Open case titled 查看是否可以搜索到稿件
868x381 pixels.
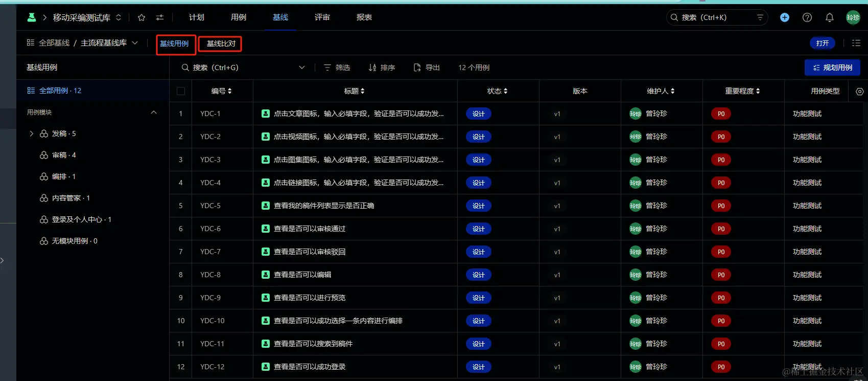click(313, 344)
